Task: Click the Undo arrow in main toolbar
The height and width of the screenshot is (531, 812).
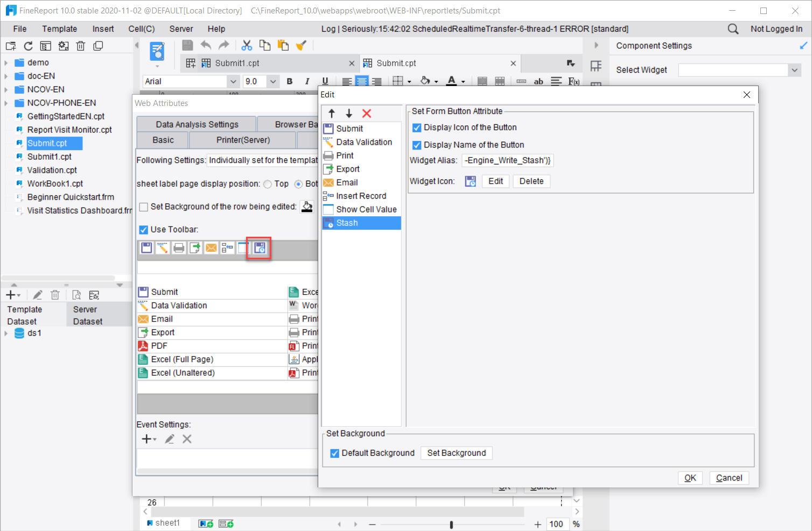Action: (206, 45)
